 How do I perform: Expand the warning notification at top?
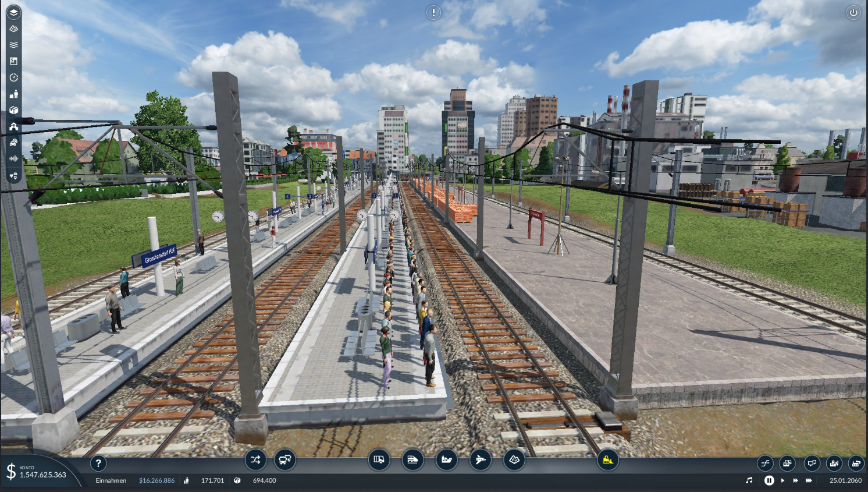tap(433, 12)
